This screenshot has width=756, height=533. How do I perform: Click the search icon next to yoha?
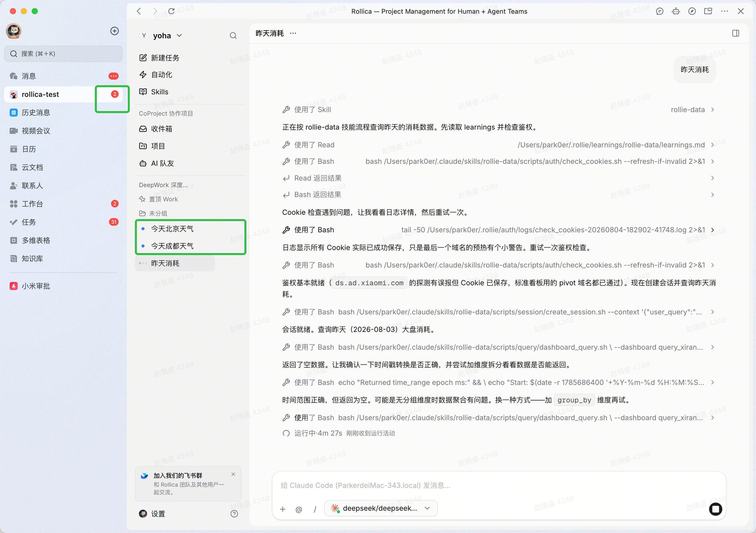pos(233,35)
